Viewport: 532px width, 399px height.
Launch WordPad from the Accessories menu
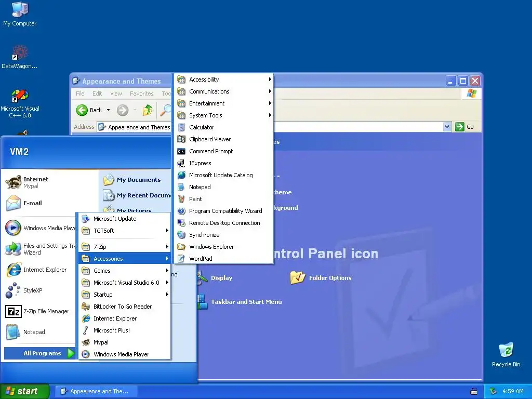tap(223, 259)
